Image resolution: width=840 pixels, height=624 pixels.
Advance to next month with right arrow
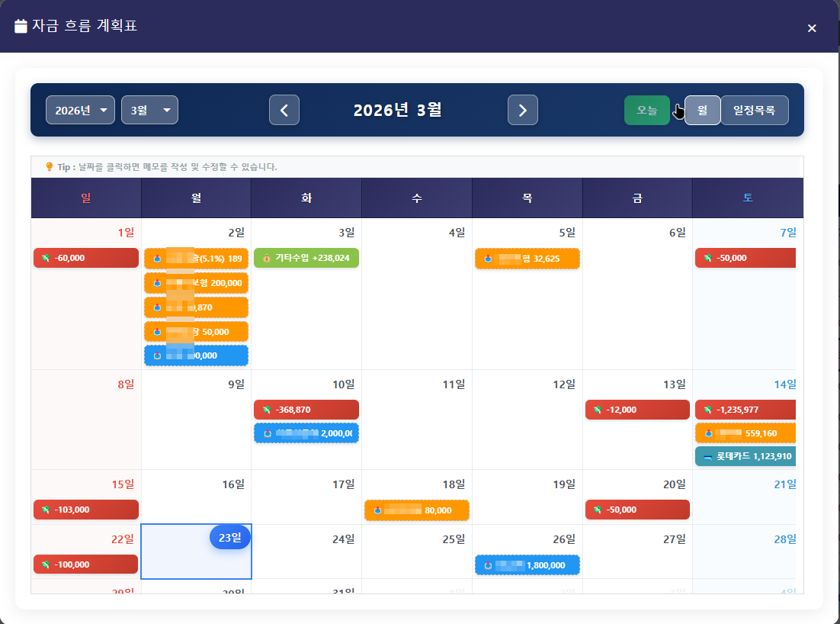point(522,110)
